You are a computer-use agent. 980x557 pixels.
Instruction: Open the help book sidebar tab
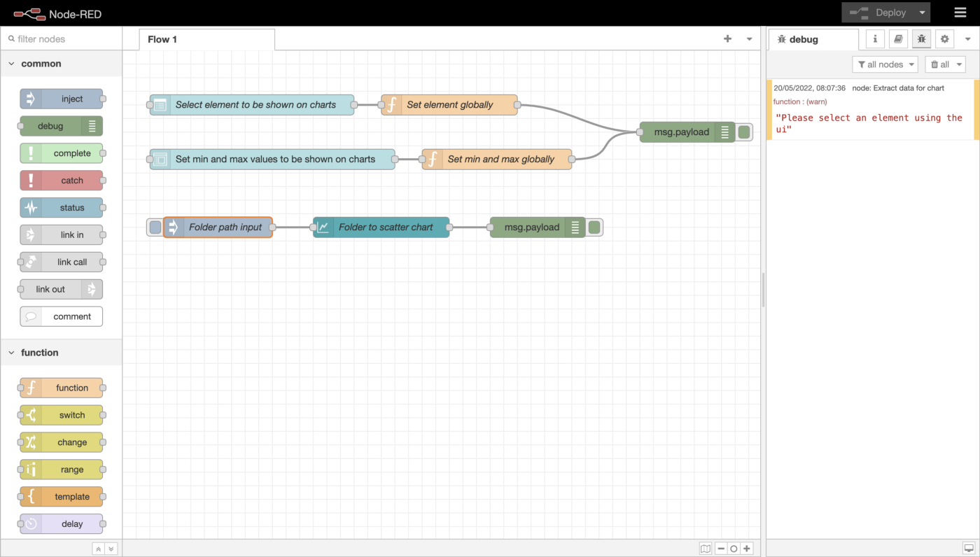(898, 39)
